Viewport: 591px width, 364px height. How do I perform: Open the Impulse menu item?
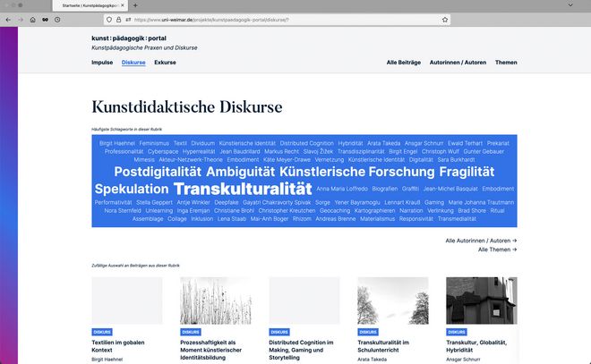pyautogui.click(x=102, y=63)
